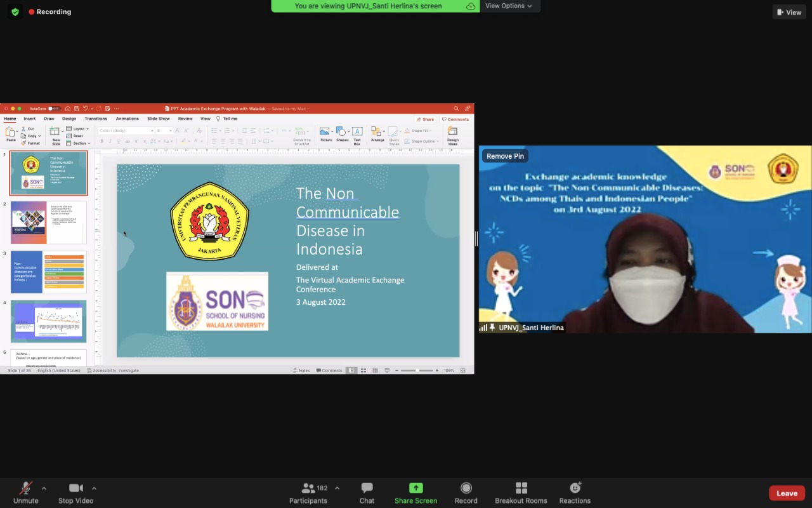Click the cloud icon in sharing banner
This screenshot has width=812, height=508.
[x=471, y=6]
